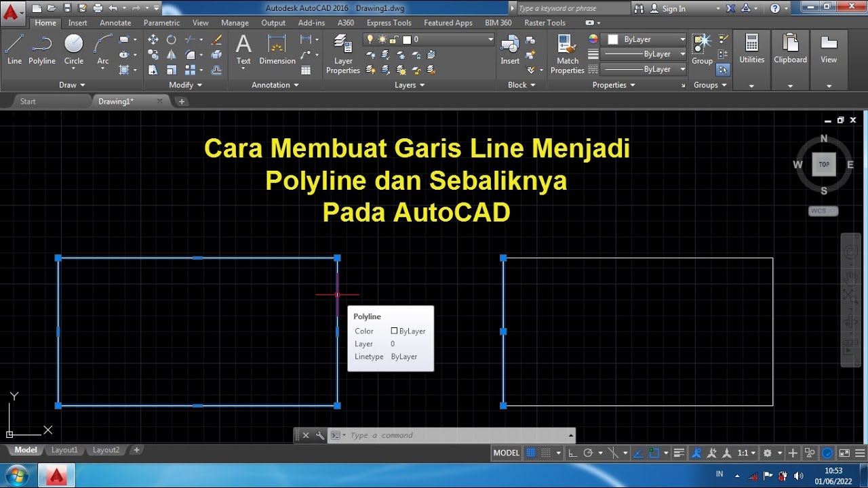
Task: Click the Plot printer icon
Action: pos(98,8)
